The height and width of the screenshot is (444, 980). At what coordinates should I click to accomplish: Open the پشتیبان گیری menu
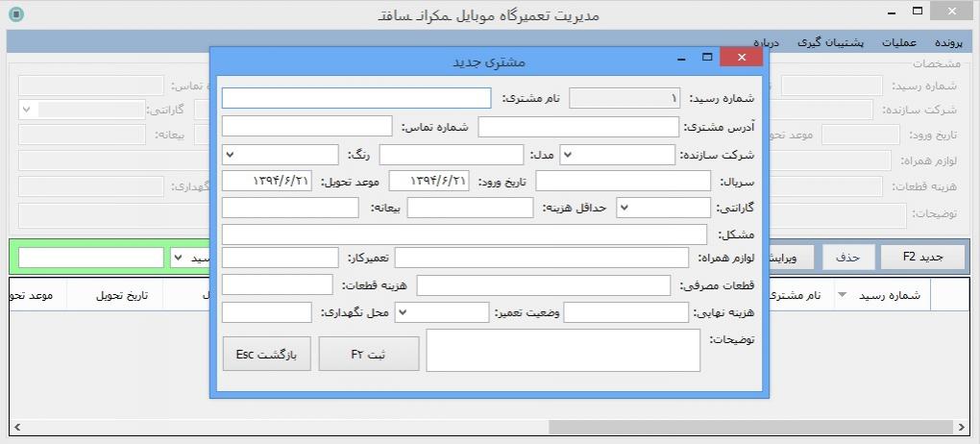831,42
